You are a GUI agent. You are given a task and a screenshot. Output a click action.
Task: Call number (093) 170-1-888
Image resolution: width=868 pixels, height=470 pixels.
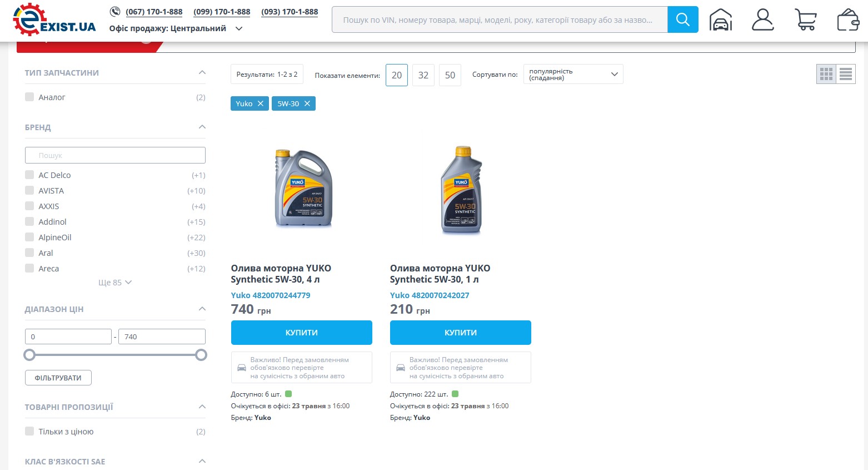(x=290, y=12)
